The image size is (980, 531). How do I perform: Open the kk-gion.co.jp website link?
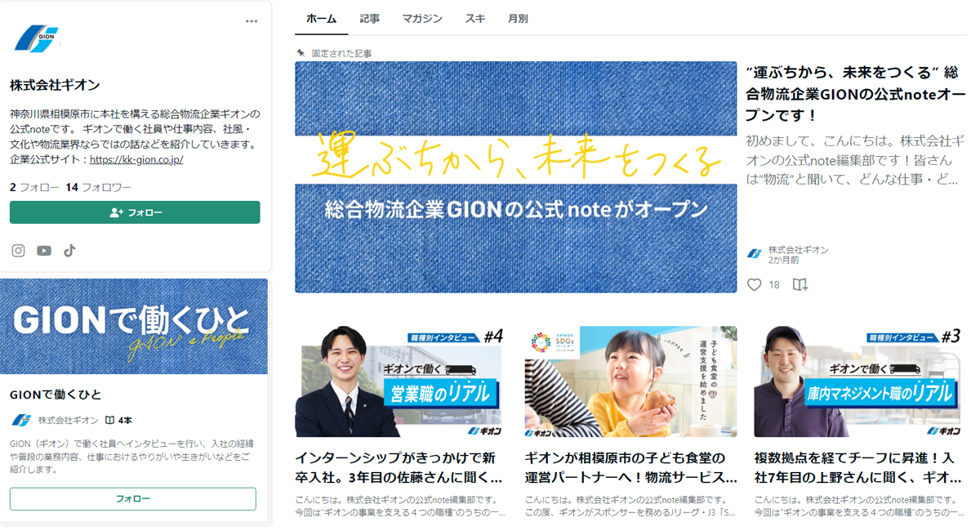pos(136,159)
